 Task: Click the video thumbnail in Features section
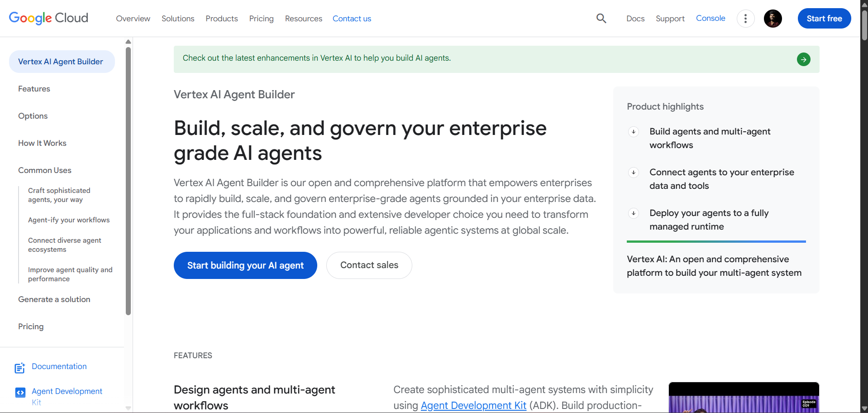(744, 398)
